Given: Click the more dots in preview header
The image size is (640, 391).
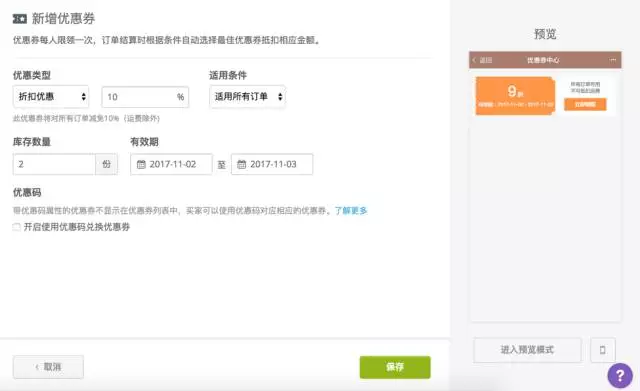Looking at the screenshot, I should point(613,60).
